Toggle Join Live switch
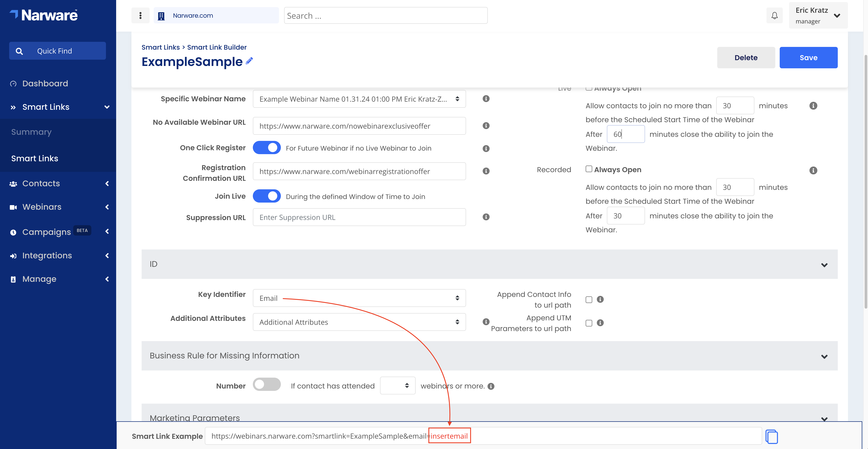The width and height of the screenshot is (868, 449). click(x=267, y=196)
